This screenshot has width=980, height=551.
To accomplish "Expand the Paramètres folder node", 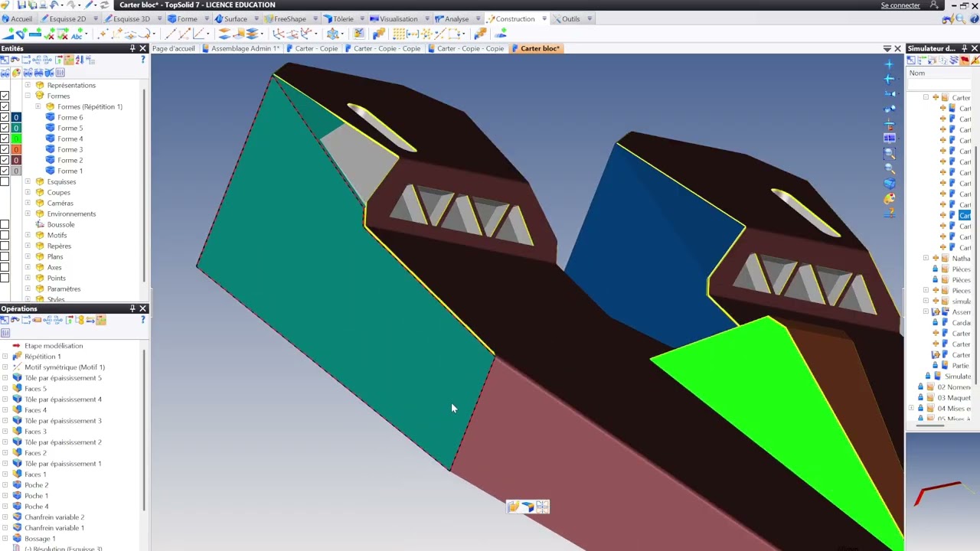I will click(28, 289).
